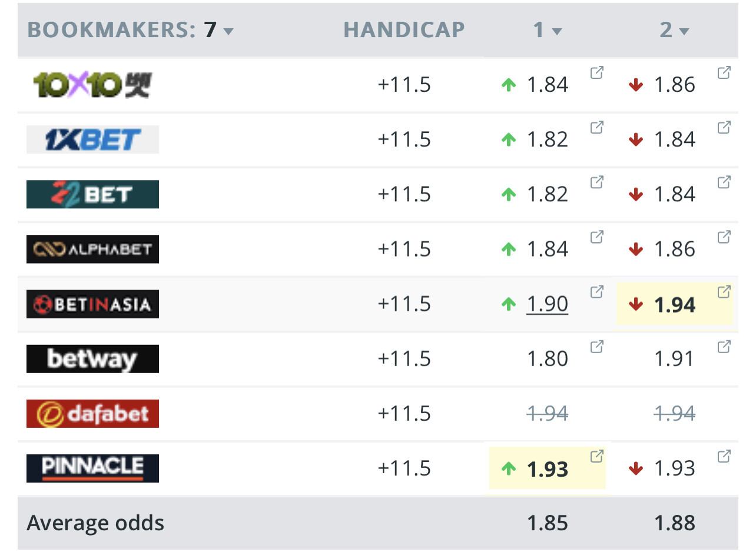
Task: Open external link beside betway 1.80 odds
Action: point(596,347)
